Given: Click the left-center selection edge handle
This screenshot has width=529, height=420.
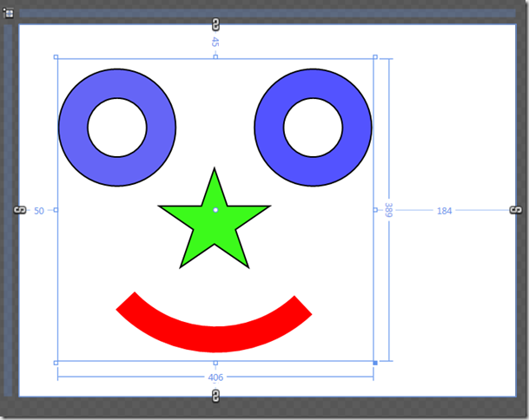Looking at the screenshot, I should pyautogui.click(x=56, y=210).
